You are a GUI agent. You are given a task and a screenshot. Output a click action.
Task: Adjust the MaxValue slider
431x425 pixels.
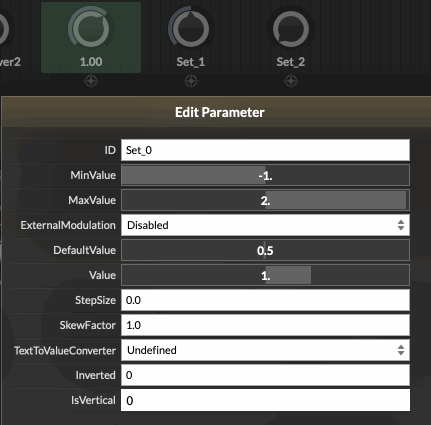pos(265,200)
